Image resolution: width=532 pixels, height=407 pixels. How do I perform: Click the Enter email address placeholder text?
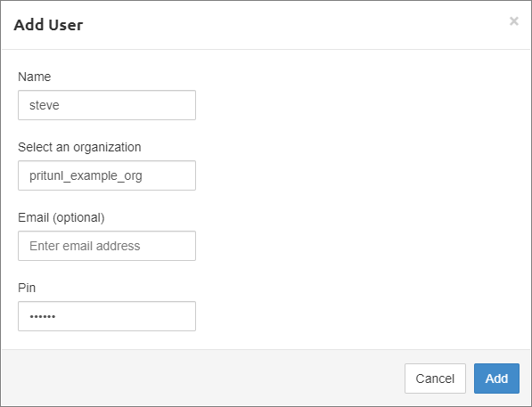coord(85,246)
